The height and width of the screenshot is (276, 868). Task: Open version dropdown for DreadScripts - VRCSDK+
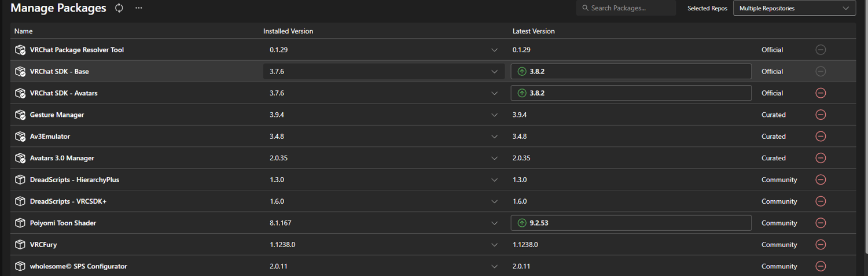point(495,201)
